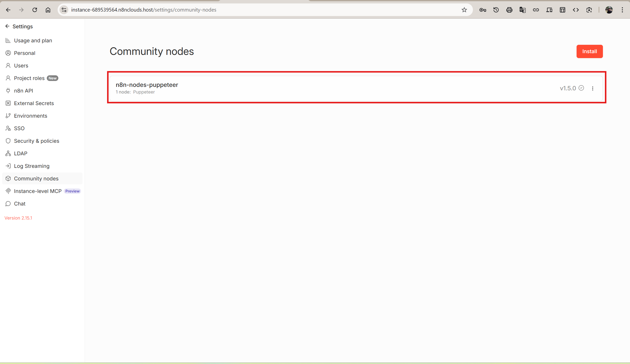Click the Chat bubble icon
Screen dimensions: 630x364
[8, 204]
